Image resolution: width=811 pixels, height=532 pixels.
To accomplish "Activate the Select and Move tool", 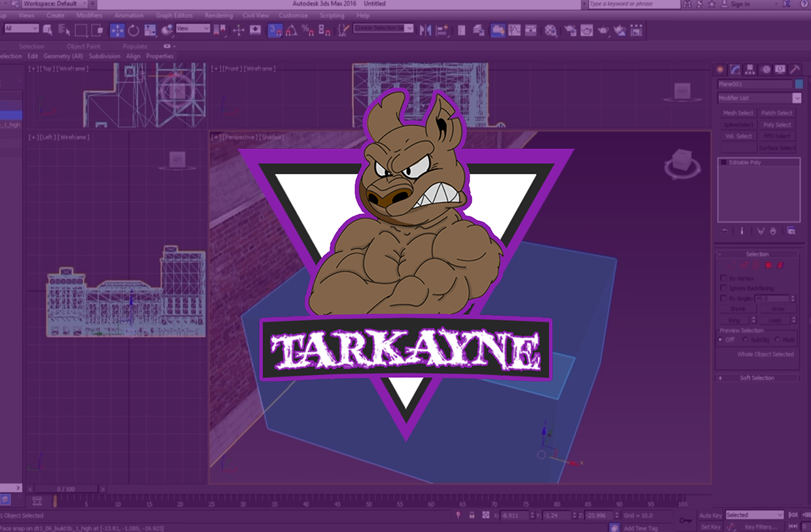I will pos(117,30).
